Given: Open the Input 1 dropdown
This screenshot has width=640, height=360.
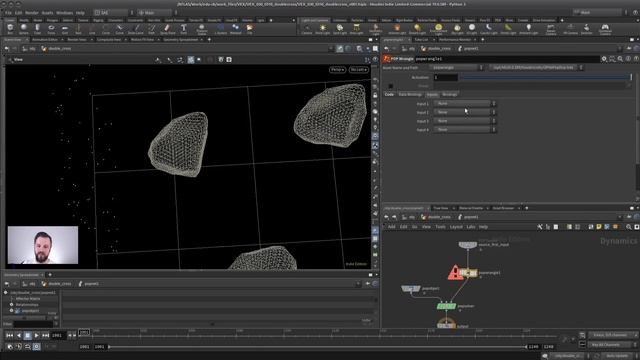Looking at the screenshot, I should tap(464, 104).
